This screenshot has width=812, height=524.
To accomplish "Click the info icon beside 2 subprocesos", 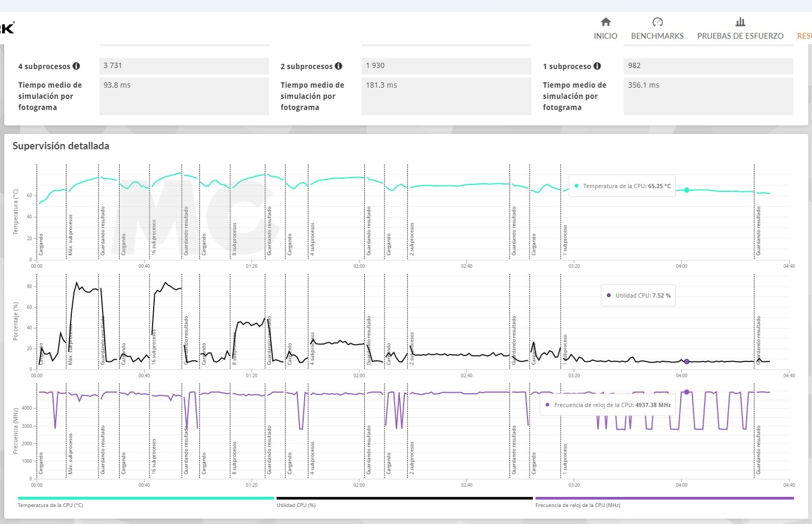I will click(338, 66).
